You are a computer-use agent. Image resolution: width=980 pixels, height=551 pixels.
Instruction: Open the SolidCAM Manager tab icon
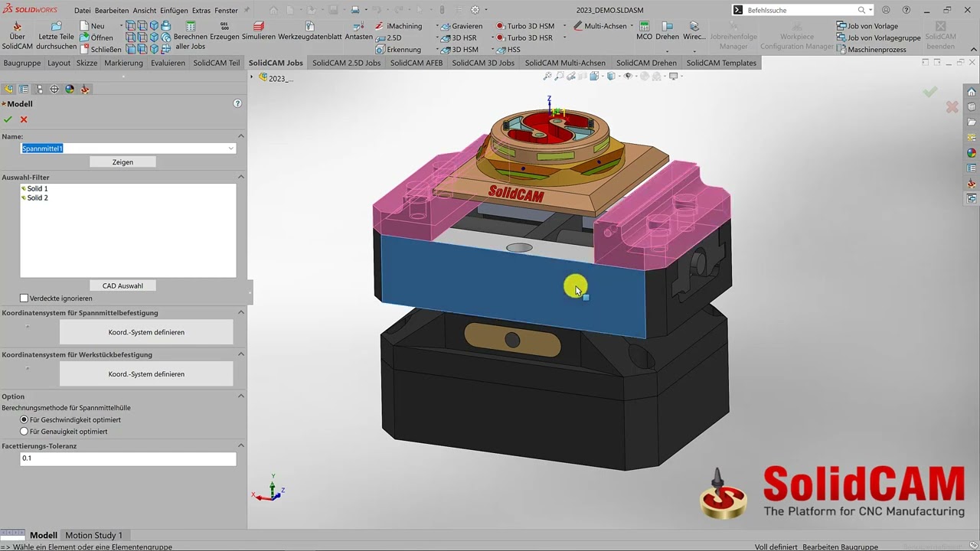click(x=85, y=89)
